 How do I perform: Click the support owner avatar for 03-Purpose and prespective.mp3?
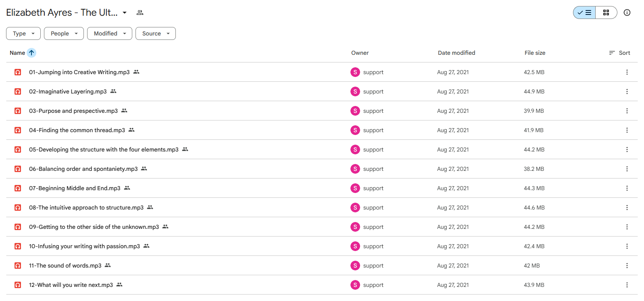(x=355, y=111)
